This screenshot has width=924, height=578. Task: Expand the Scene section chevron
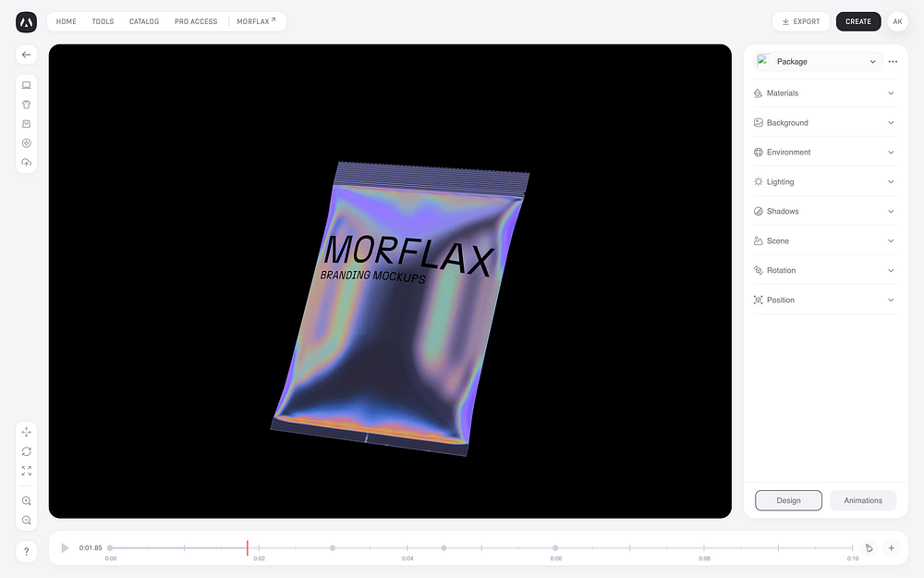click(891, 240)
